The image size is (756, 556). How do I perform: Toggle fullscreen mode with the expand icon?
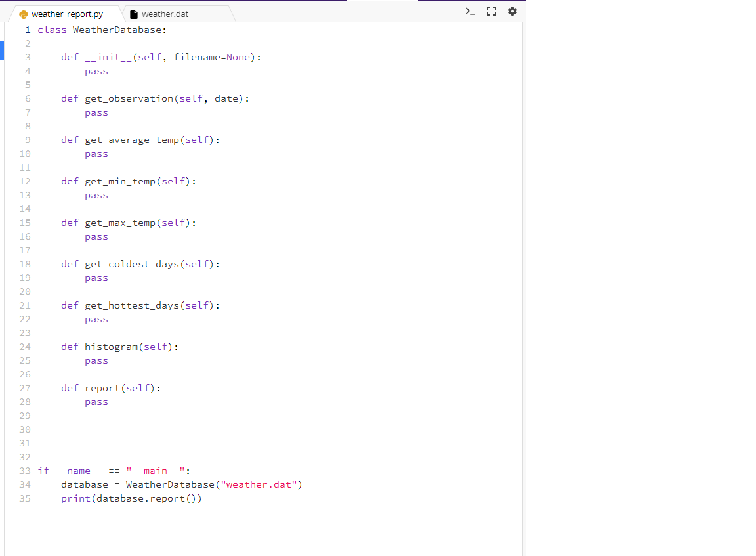tap(491, 11)
